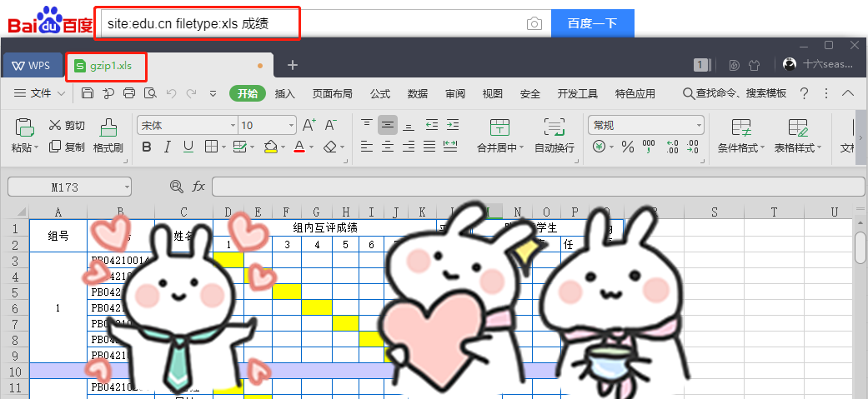Screen dimensions: 868x399
Task: Apply yellow fill color bucket
Action: 270,147
